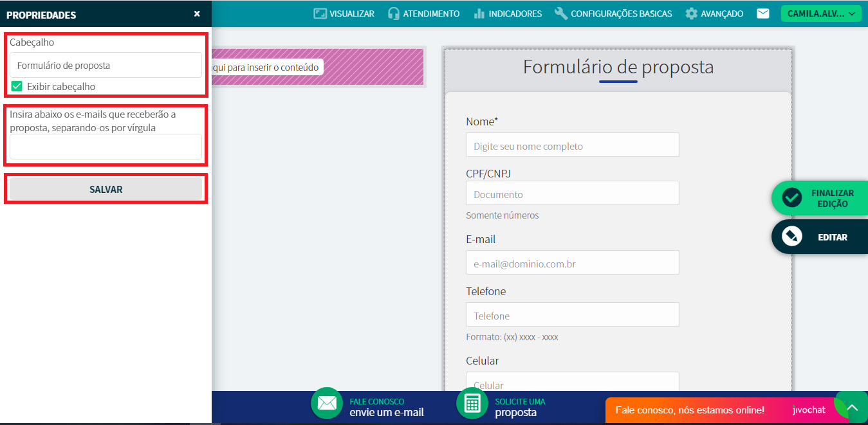Image resolution: width=868 pixels, height=425 pixels.
Task: Click the Avançado gear icon
Action: (x=691, y=14)
